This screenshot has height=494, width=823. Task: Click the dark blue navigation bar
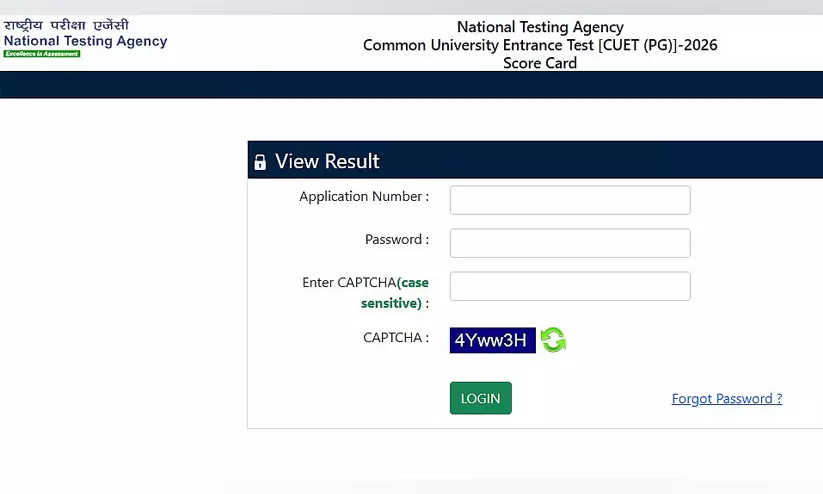(x=411, y=84)
